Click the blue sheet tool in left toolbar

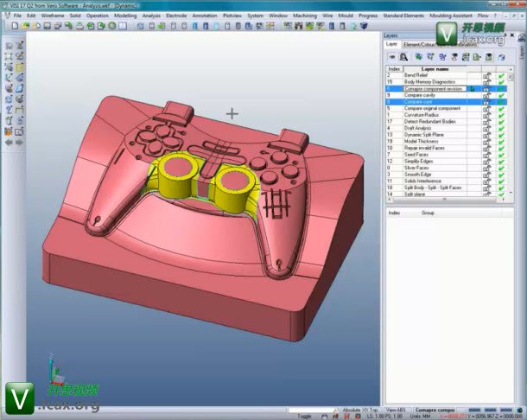[x=20, y=88]
